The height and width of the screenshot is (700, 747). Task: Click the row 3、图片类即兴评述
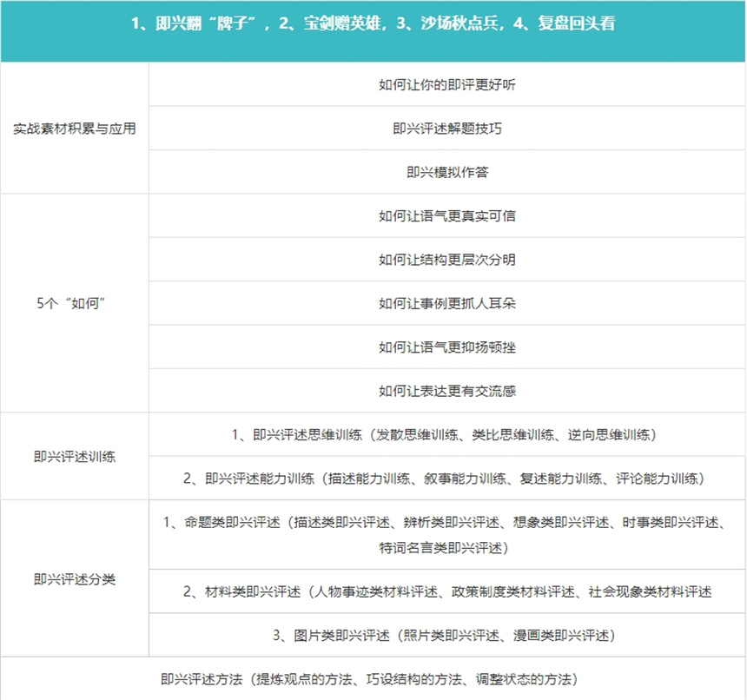pos(446,635)
